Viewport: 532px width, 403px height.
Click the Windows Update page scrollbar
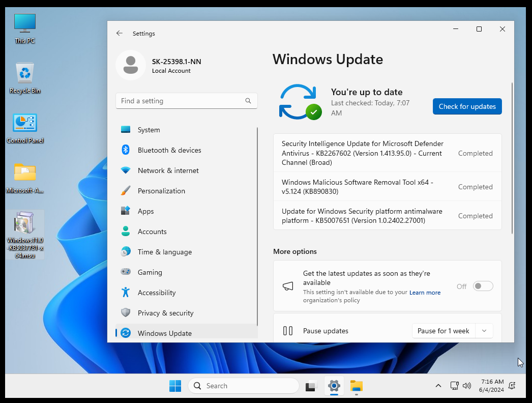click(x=512, y=158)
